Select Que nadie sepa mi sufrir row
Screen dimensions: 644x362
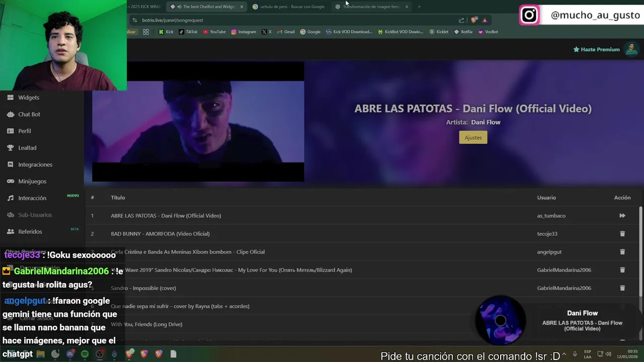180,306
